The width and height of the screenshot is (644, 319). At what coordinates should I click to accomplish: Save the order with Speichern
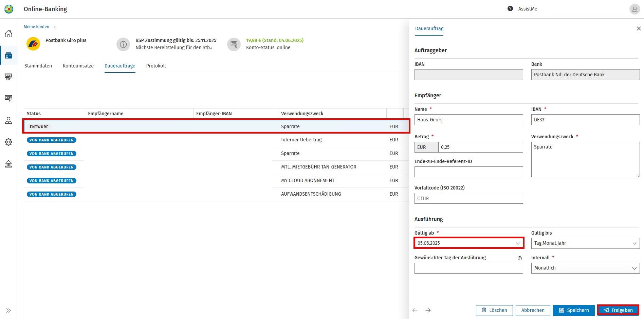pyautogui.click(x=574, y=310)
